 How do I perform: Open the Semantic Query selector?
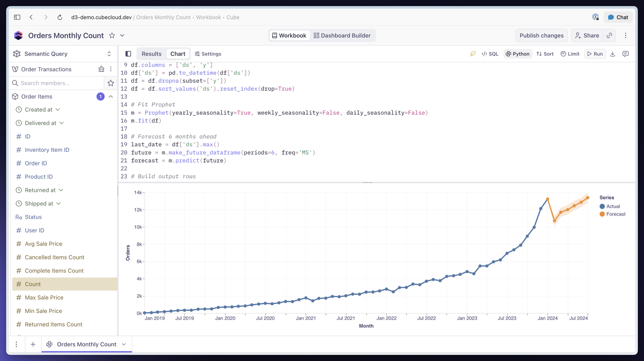point(63,54)
